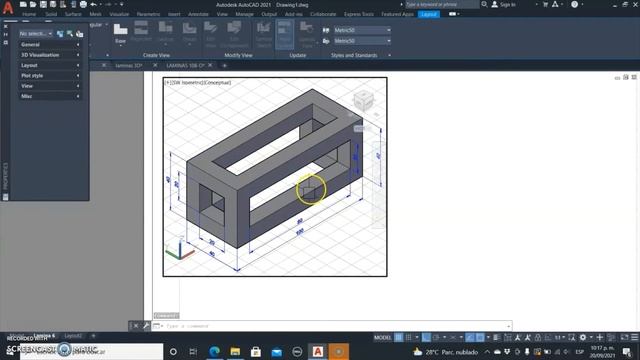Open the Annotate ribbon tab
The width and height of the screenshot is (640, 360).
coord(198,14)
